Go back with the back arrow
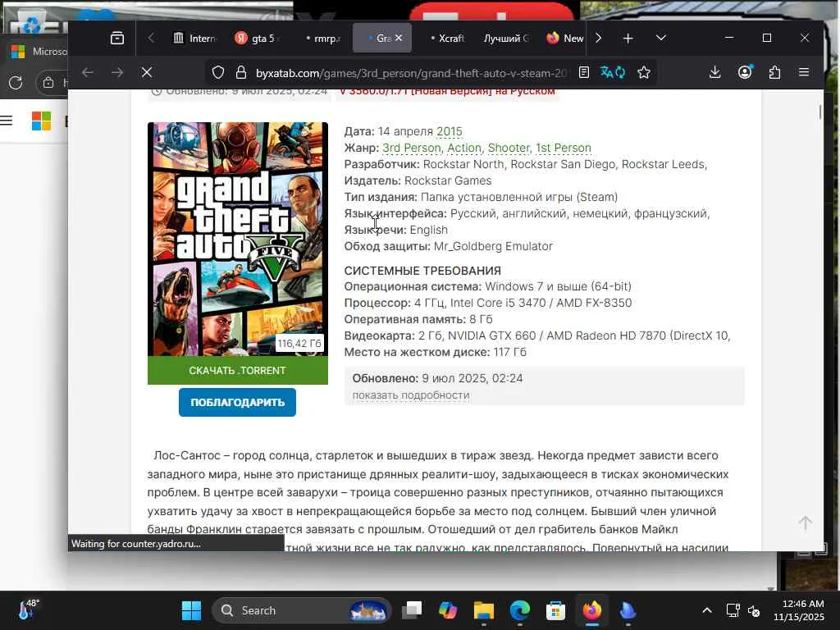This screenshot has width=840, height=630. pos(88,72)
